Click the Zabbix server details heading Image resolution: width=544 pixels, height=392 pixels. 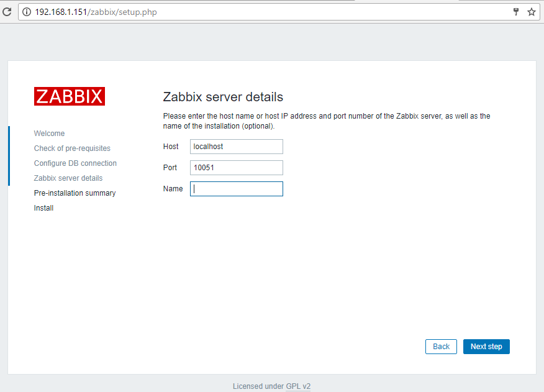tap(223, 97)
